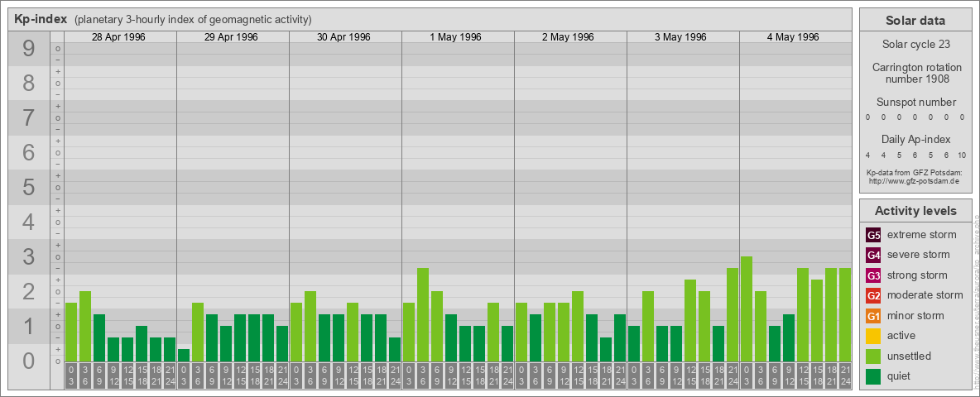This screenshot has width=980, height=397.
Task: Click 'Carrington rotation number 1908' text
Action: click(916, 73)
